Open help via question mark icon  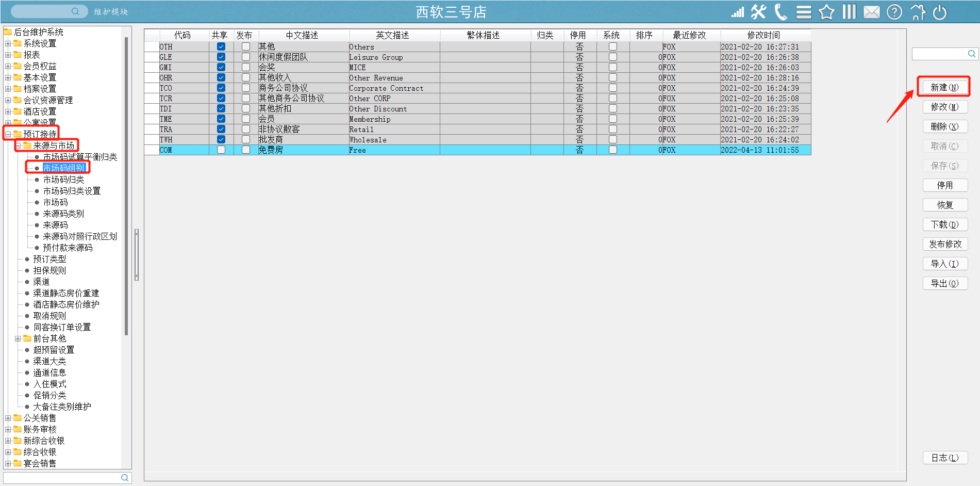[894, 12]
